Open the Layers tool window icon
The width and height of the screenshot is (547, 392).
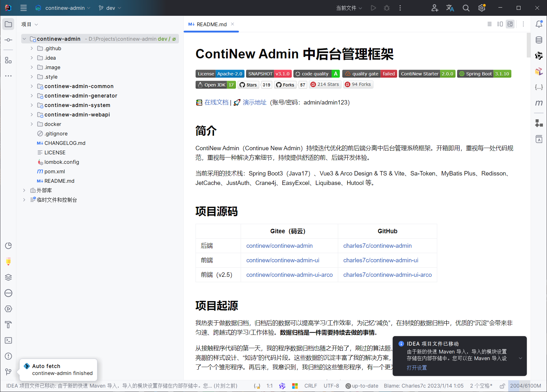(x=9, y=277)
